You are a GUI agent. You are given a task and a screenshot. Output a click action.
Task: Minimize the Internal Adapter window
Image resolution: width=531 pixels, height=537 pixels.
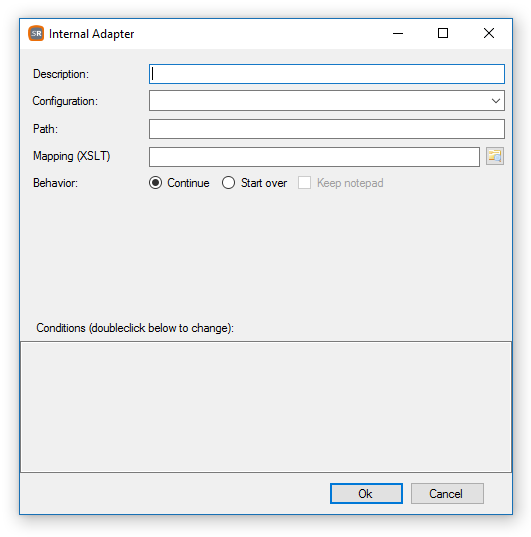398,33
